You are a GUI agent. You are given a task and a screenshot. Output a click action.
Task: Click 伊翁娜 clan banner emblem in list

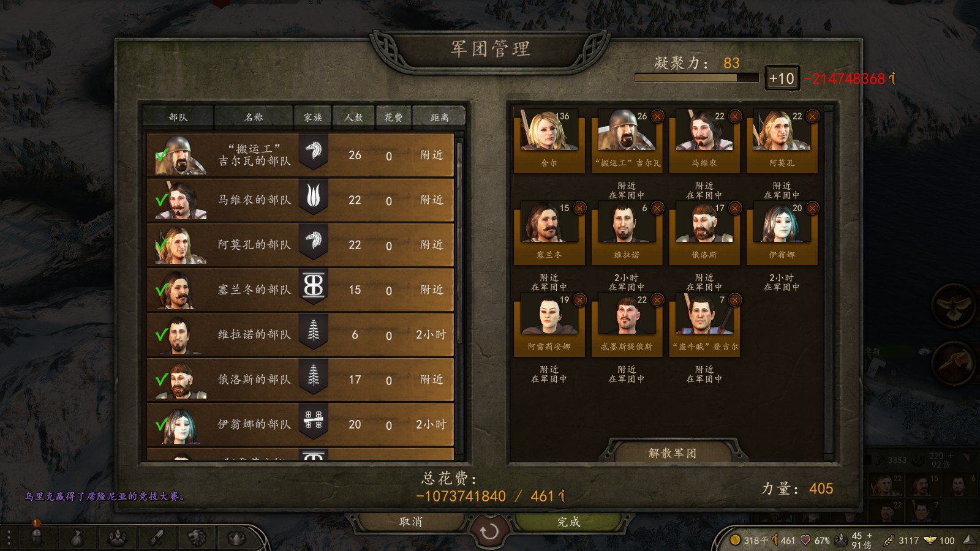point(314,421)
